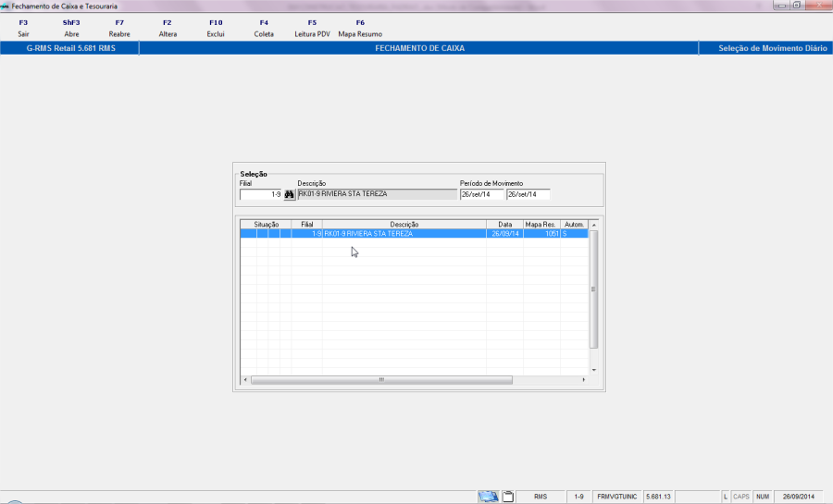Click the F5 Leitura PDV toolbar button
This screenshot has height=504, width=833.
click(x=313, y=28)
